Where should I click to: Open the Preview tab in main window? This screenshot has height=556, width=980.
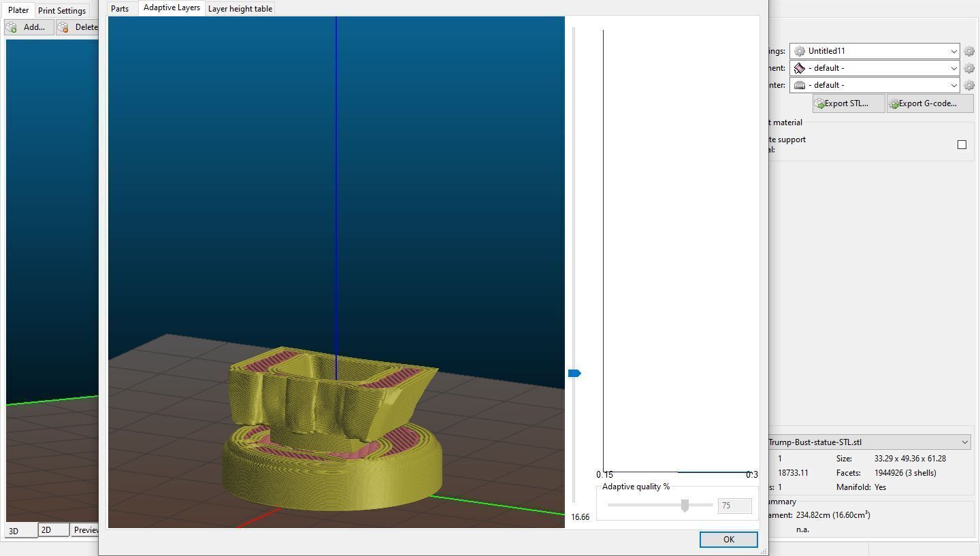pyautogui.click(x=85, y=530)
